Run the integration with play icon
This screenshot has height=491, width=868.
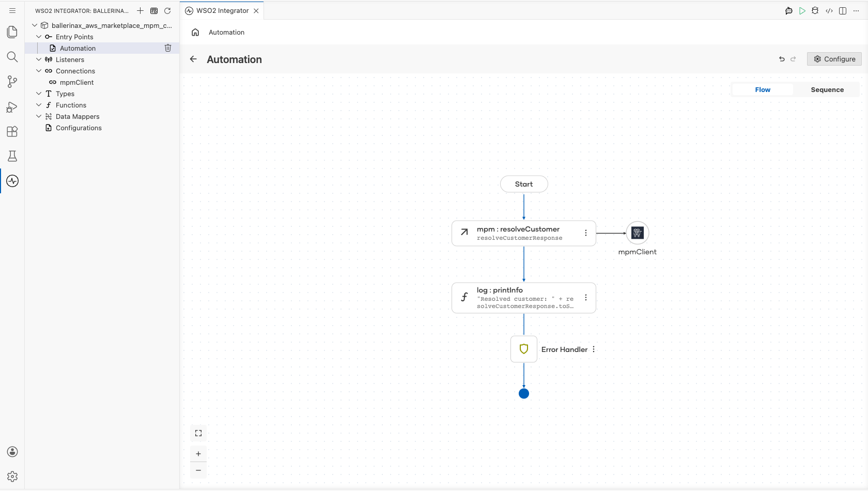(x=802, y=10)
